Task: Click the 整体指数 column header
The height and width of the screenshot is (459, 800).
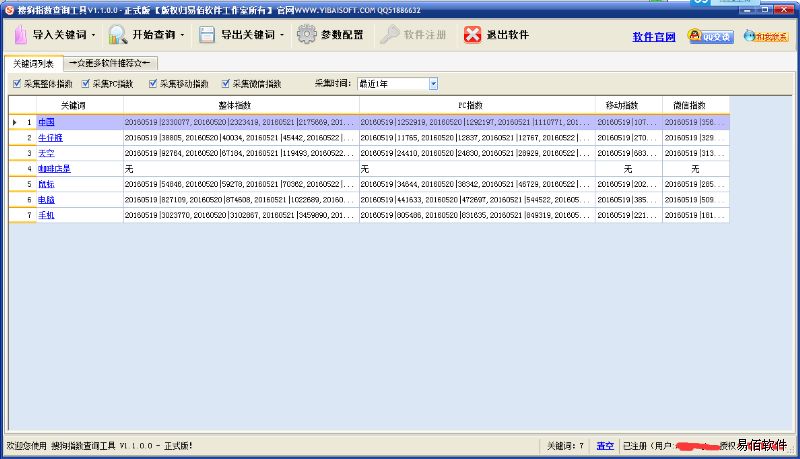Action: pos(235,105)
